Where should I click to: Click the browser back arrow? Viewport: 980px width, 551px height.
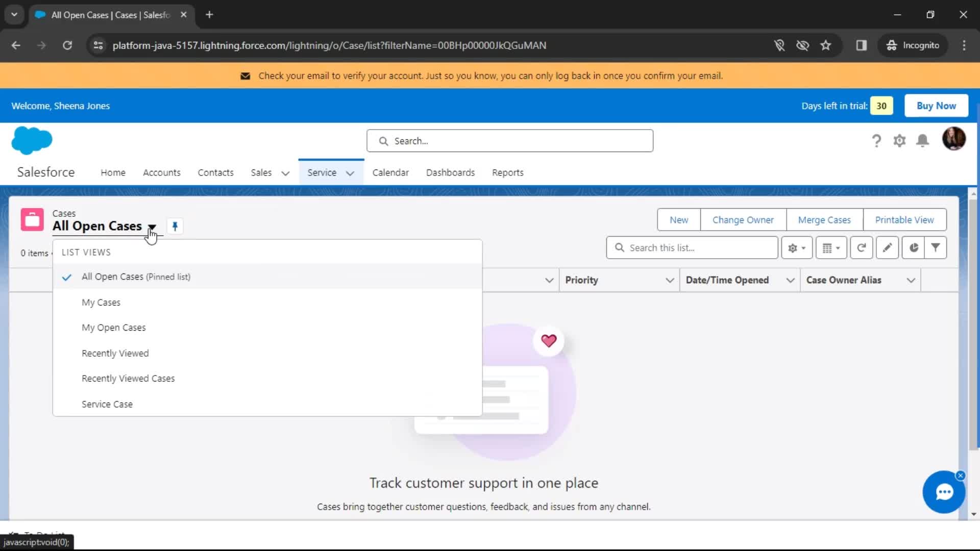coord(16,45)
